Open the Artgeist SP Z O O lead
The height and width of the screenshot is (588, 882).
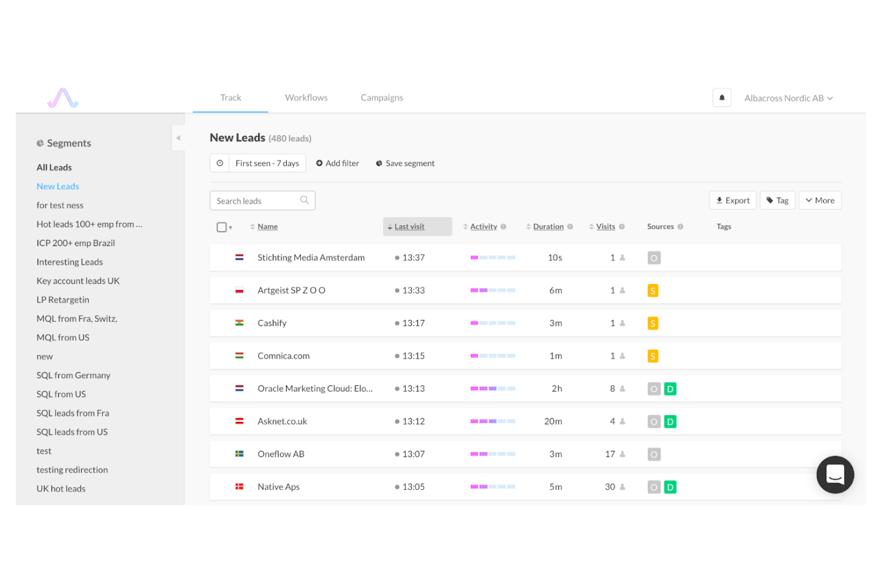point(291,290)
